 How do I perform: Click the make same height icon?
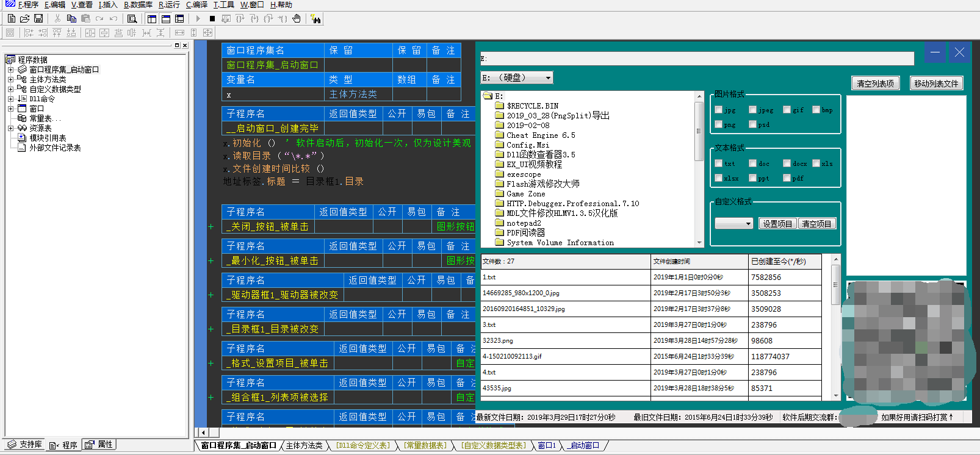tap(193, 33)
